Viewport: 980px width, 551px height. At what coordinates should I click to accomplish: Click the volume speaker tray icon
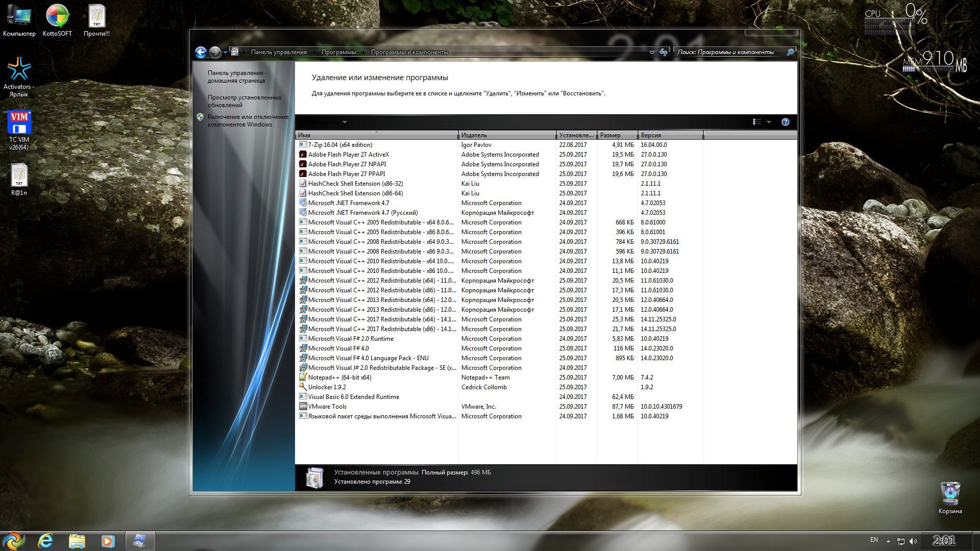coord(913,541)
